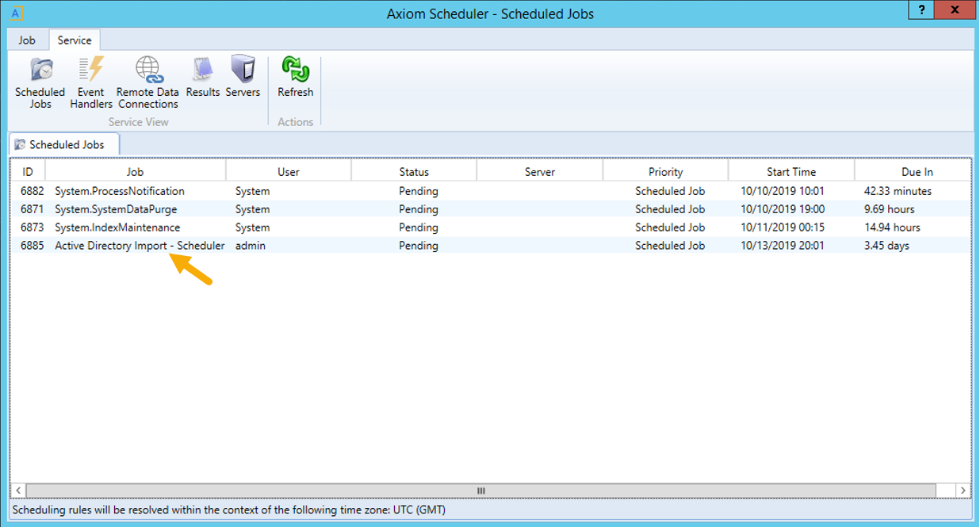980x527 pixels.
Task: Open the Servers view
Action: pos(243,78)
